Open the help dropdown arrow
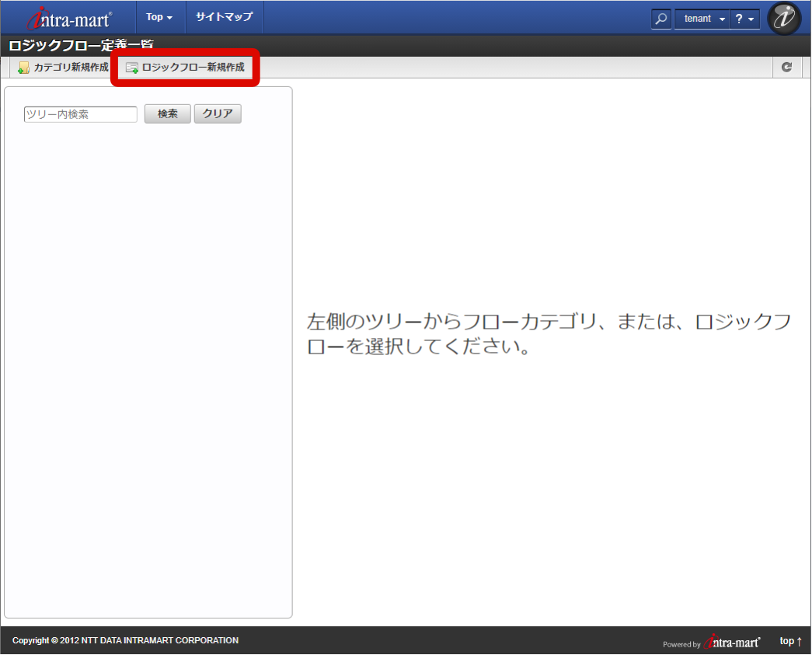Viewport: 812px width, 655px height. click(x=751, y=18)
